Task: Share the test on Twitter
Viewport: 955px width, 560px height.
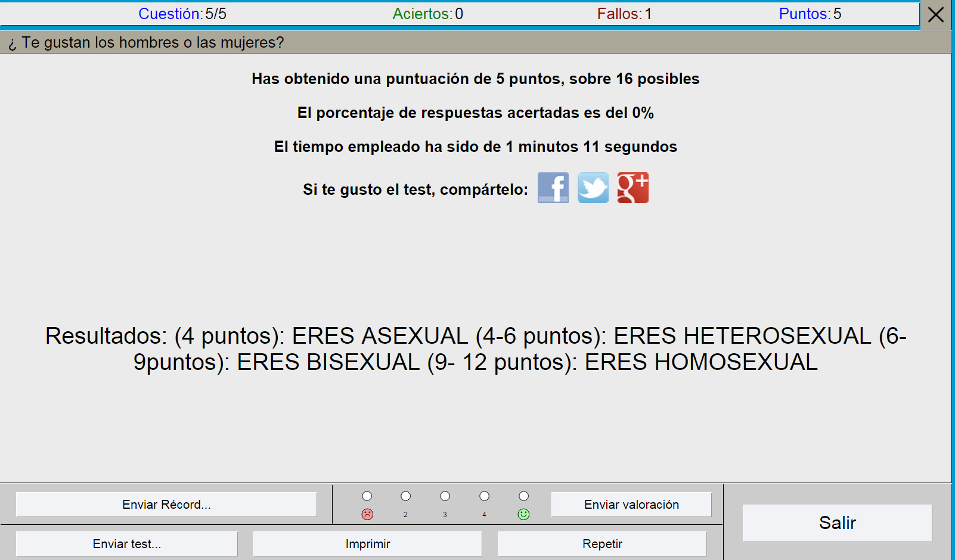Action: [593, 188]
